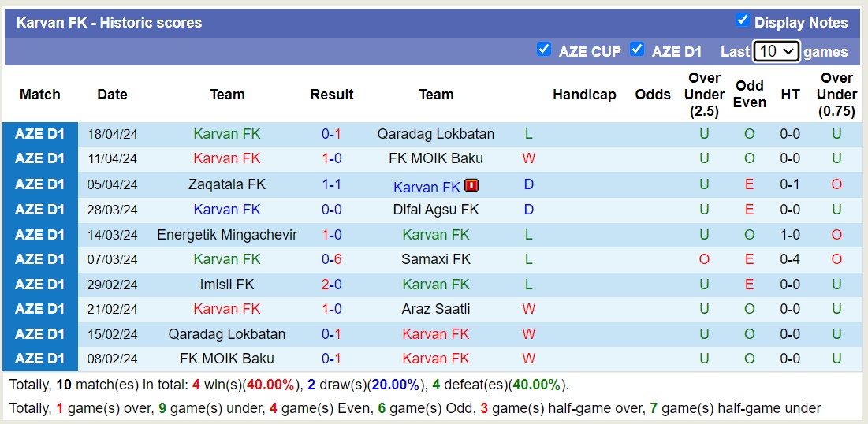
Task: Click the 1-1 result on 05/04/24
Action: click(x=331, y=184)
